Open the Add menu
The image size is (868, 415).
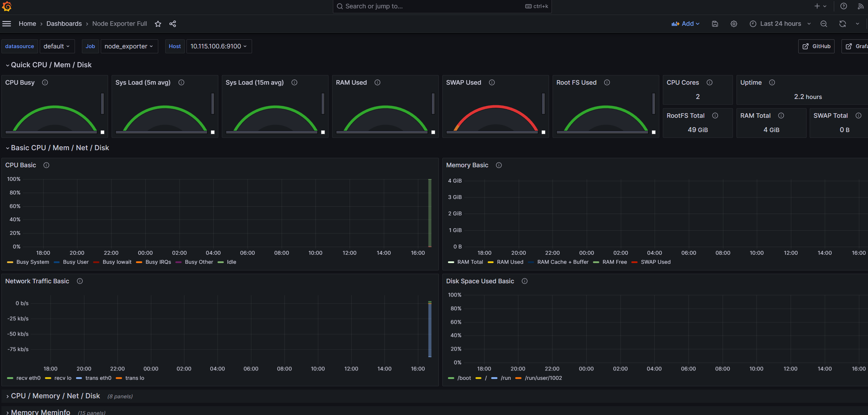(x=685, y=24)
